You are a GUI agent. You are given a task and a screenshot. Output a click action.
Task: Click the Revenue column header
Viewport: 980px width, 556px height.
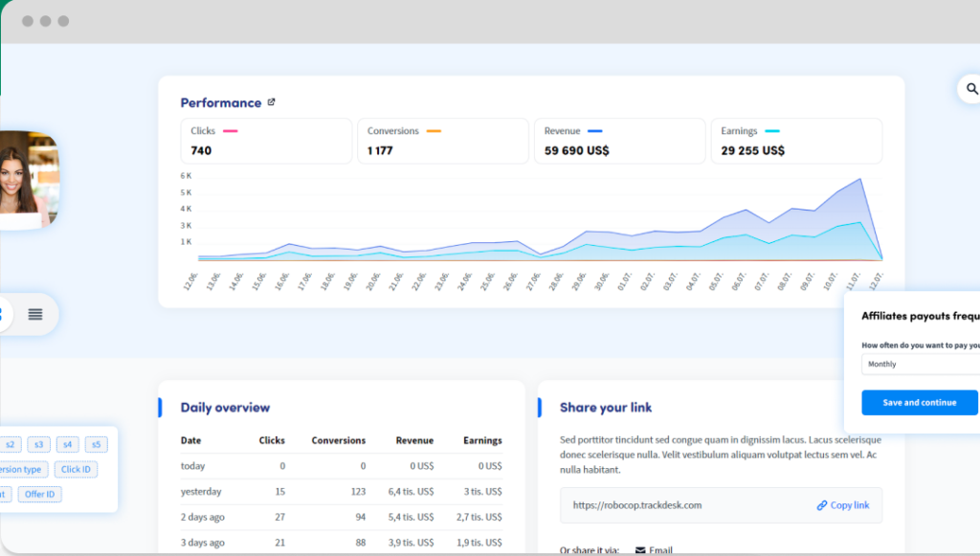414,440
